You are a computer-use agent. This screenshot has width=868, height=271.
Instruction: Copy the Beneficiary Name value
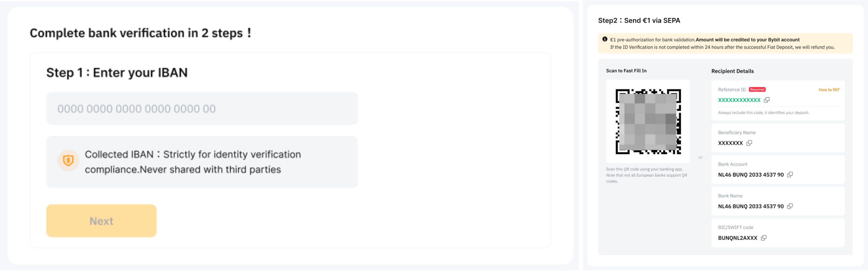[x=749, y=143]
